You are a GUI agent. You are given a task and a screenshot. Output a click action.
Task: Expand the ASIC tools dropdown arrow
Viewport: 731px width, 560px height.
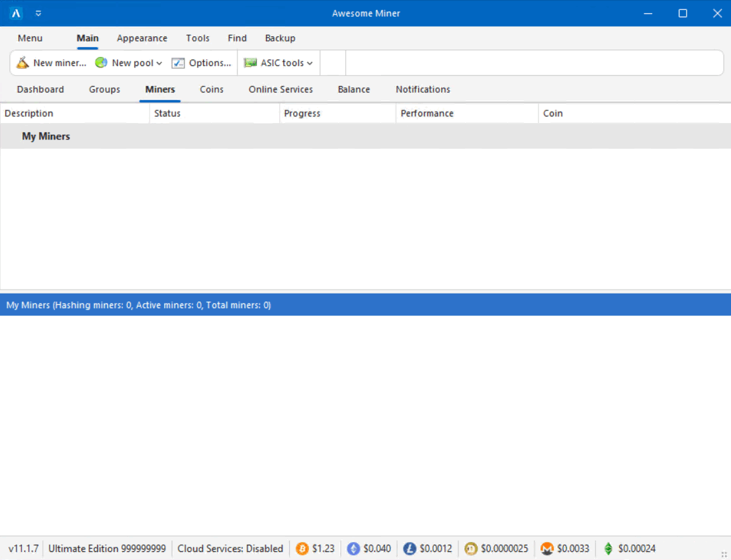310,63
